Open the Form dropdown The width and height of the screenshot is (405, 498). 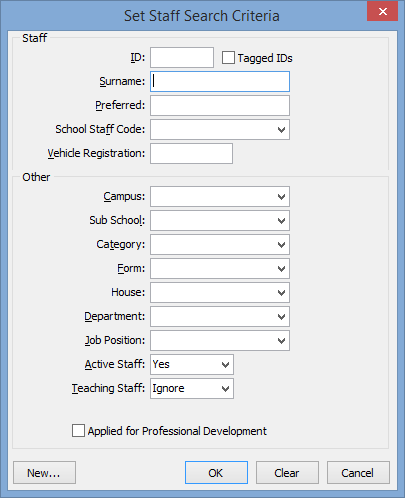pos(220,268)
